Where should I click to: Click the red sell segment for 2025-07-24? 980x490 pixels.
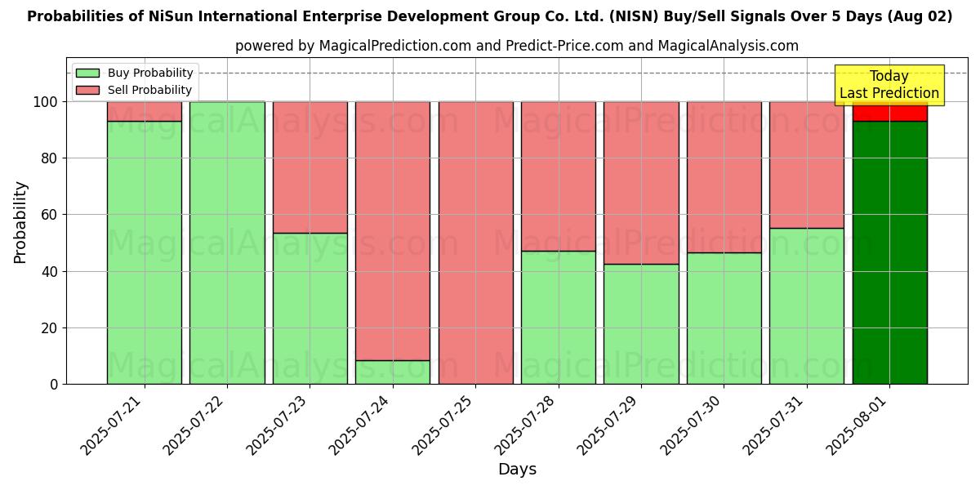[x=393, y=231]
